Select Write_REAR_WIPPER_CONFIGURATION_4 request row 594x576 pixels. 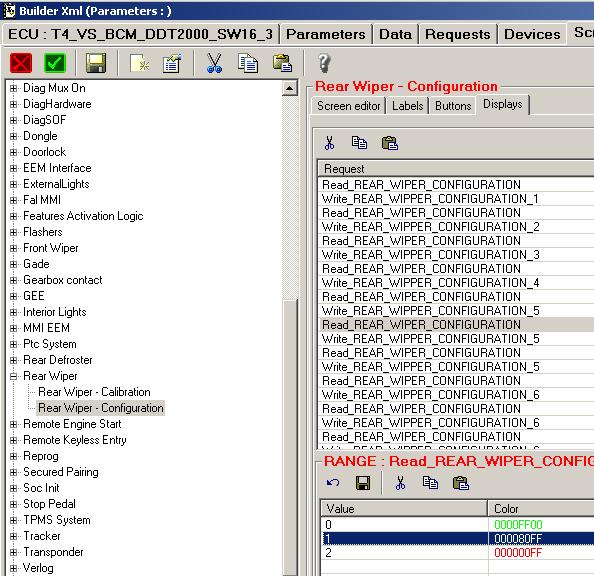tap(456, 283)
